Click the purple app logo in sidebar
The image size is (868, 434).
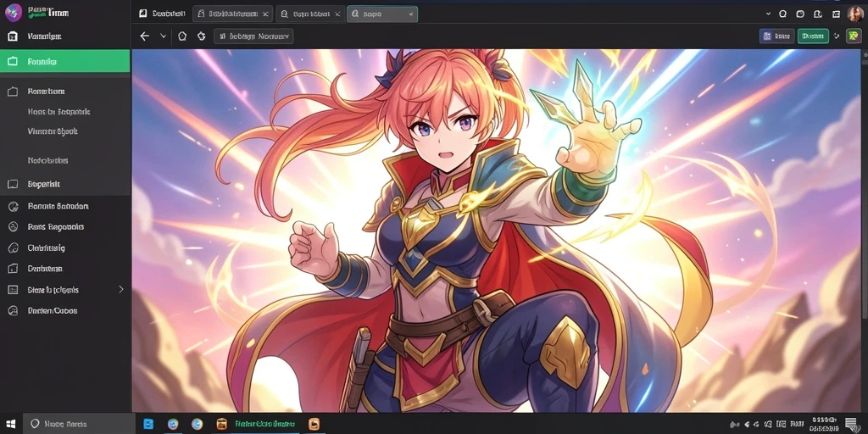14,12
